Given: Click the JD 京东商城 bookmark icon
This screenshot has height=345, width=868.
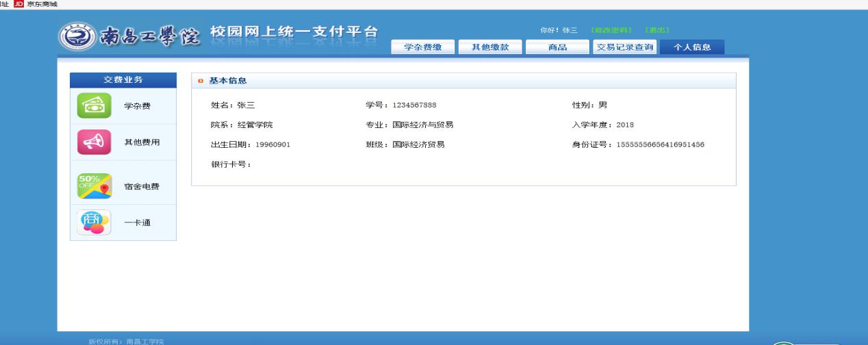Looking at the screenshot, I should pos(18,4).
